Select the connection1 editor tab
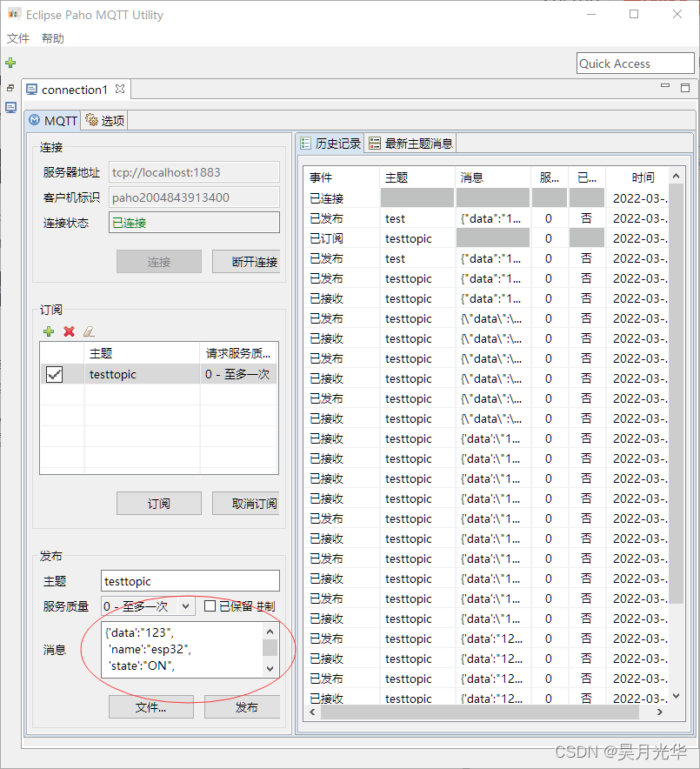 click(x=75, y=90)
